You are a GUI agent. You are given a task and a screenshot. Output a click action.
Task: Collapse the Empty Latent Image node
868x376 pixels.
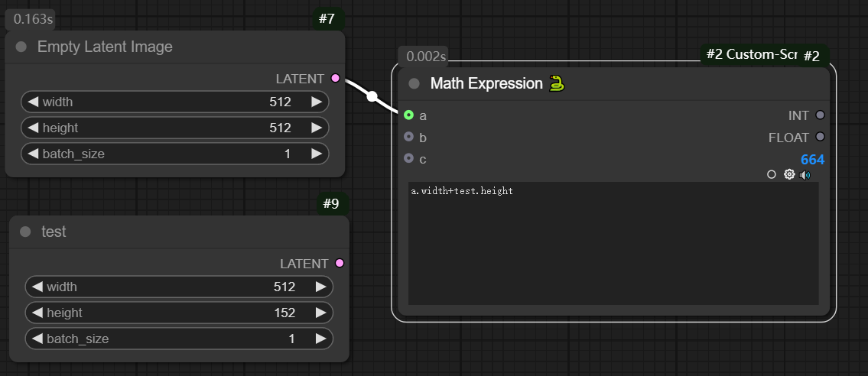click(21, 47)
